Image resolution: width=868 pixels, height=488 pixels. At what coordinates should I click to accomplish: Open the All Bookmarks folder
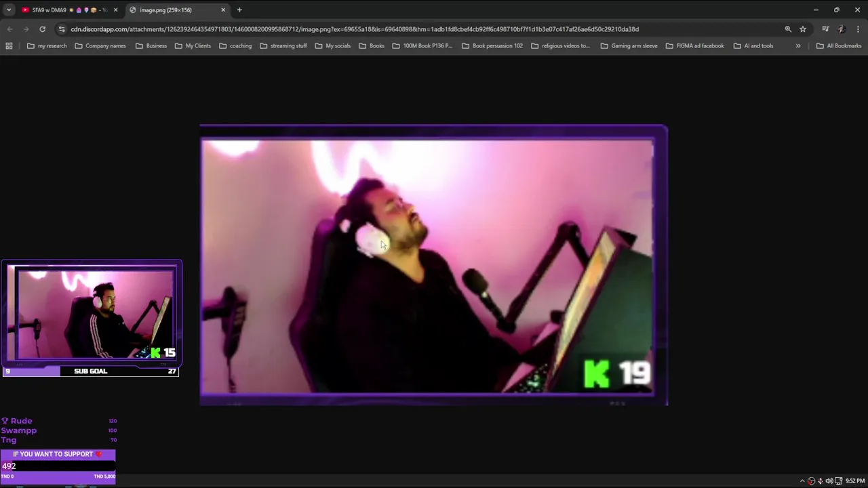pyautogui.click(x=839, y=46)
